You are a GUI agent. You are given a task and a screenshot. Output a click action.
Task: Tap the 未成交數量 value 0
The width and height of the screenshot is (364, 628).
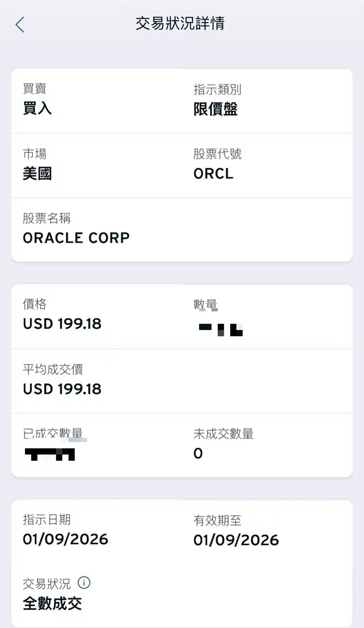click(x=198, y=453)
